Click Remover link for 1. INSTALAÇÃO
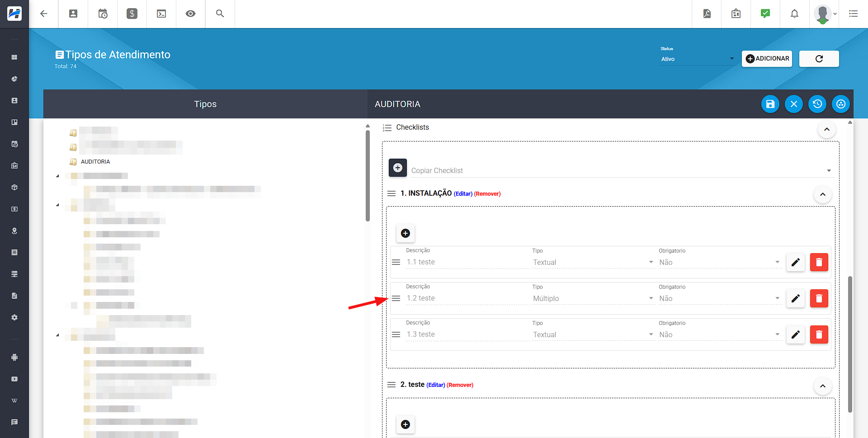This screenshot has height=438, width=868. tap(487, 194)
